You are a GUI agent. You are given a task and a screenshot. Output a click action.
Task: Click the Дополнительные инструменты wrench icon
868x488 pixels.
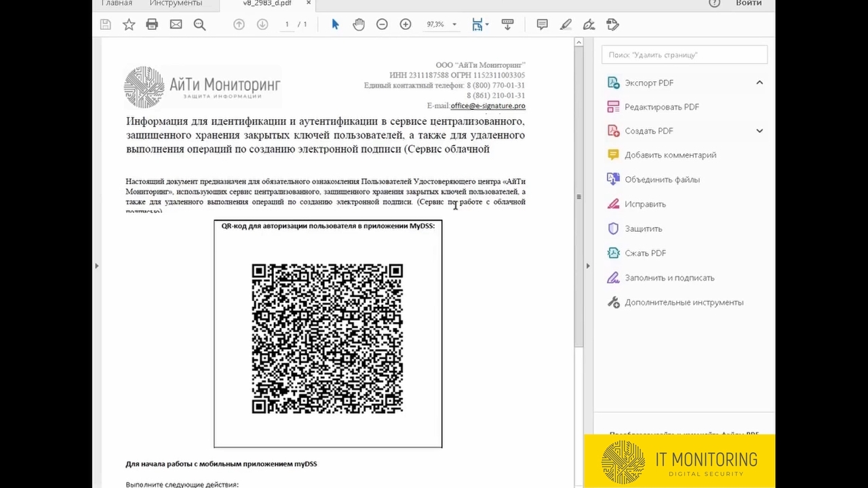613,302
